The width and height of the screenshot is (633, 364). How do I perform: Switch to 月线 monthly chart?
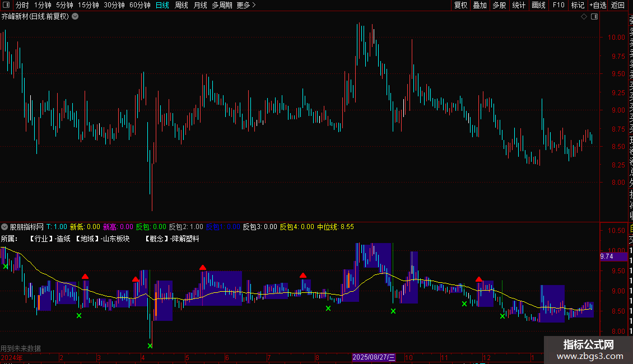coord(200,5)
